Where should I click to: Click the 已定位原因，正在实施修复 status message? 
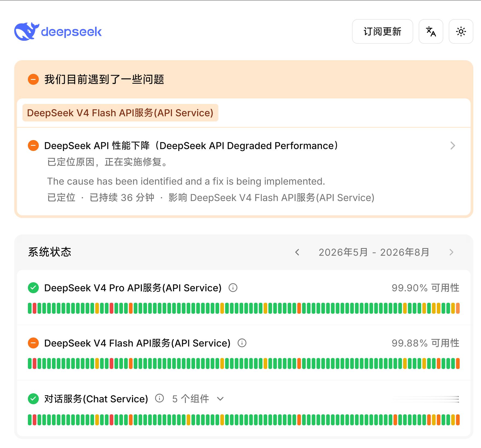click(x=107, y=162)
